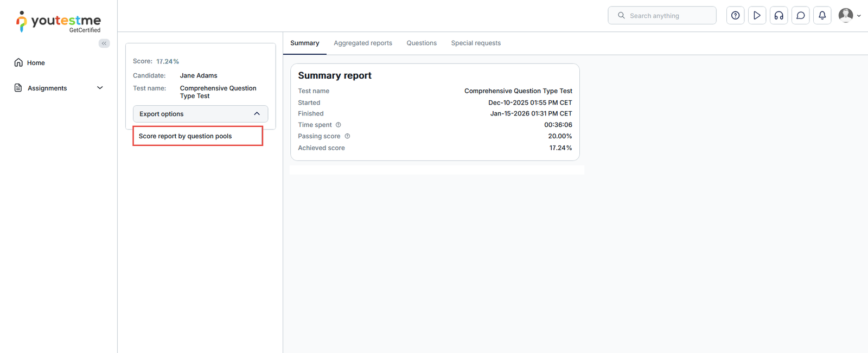Click the user profile avatar
Image resolution: width=868 pixels, height=353 pixels.
[846, 15]
